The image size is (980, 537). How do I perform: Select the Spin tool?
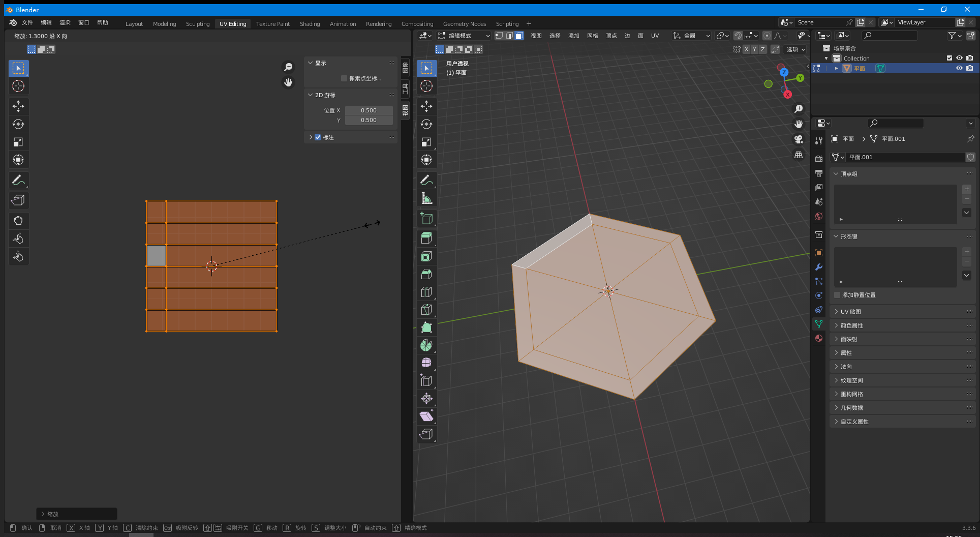point(426,345)
